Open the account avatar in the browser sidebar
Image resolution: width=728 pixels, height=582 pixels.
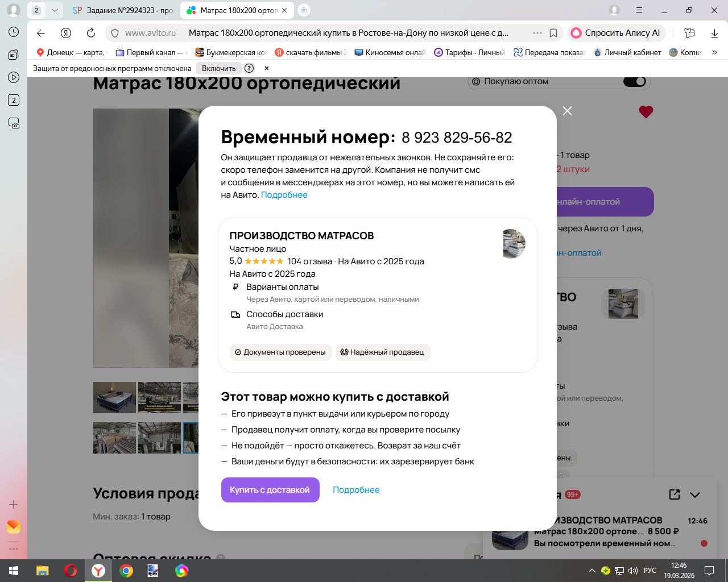pyautogui.click(x=14, y=10)
